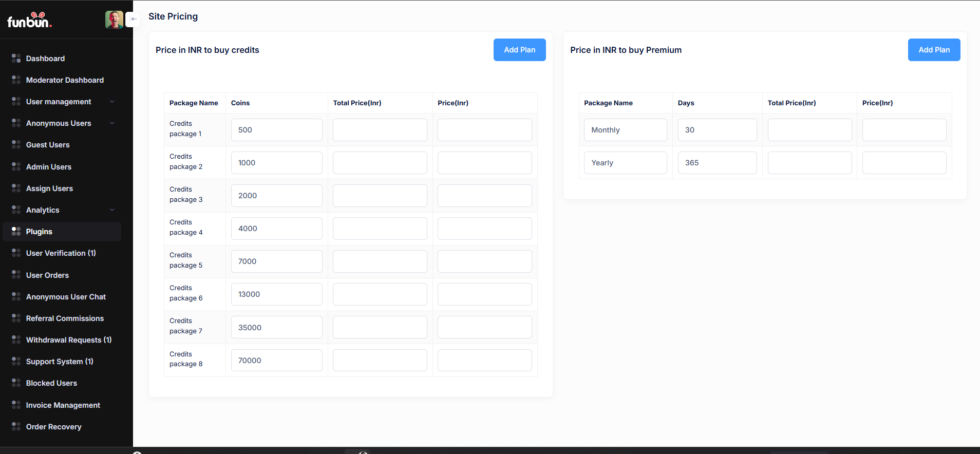Screen dimensions: 980x454
Task: Open Moderator Dashboard from the sidebar
Action: [x=65, y=80]
